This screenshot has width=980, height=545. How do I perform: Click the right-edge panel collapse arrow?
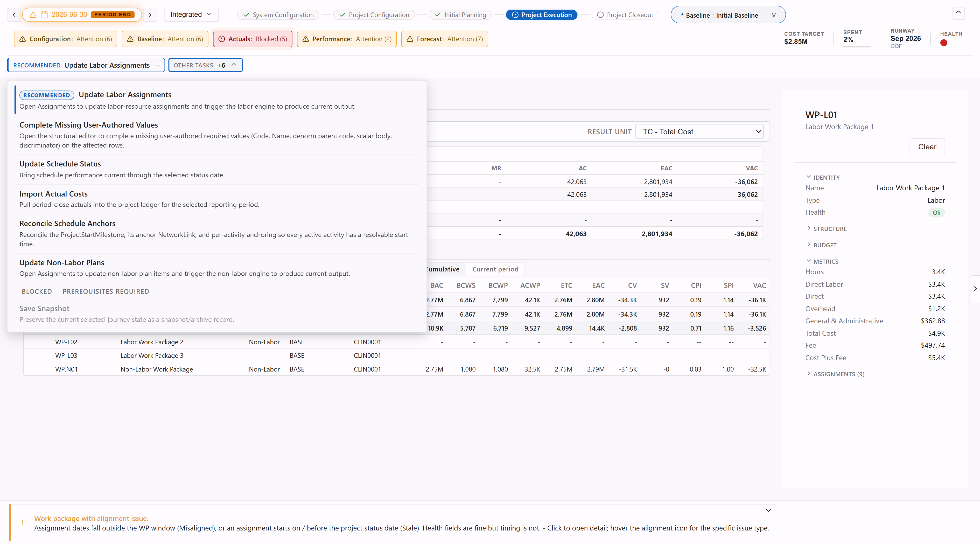975,289
